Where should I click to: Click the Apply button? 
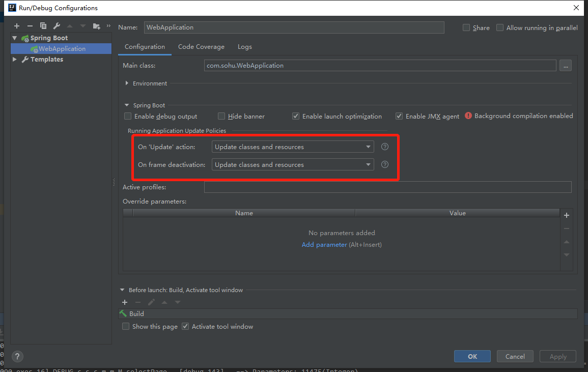click(557, 356)
